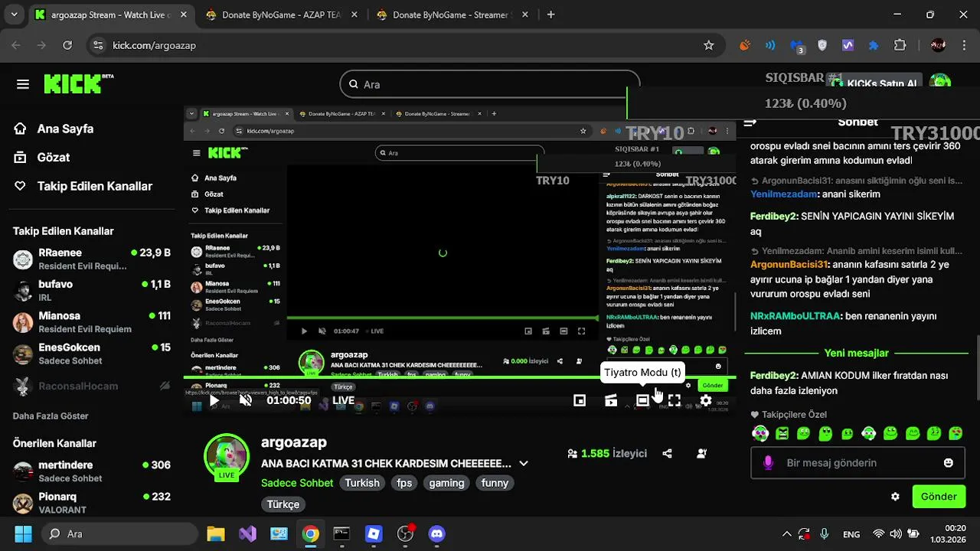Insert the first headphone emote in chat
Image resolution: width=980 pixels, height=551 pixels.
[x=760, y=434]
